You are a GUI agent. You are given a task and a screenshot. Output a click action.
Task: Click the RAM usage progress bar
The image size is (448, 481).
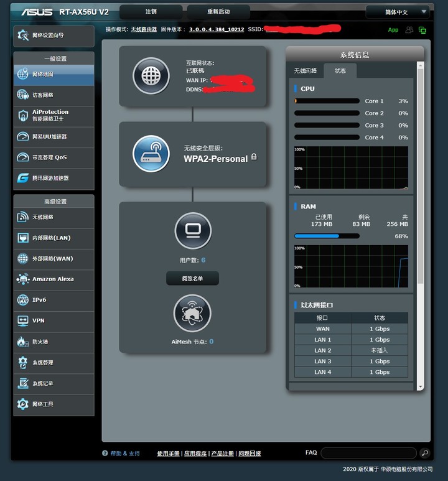pos(327,236)
